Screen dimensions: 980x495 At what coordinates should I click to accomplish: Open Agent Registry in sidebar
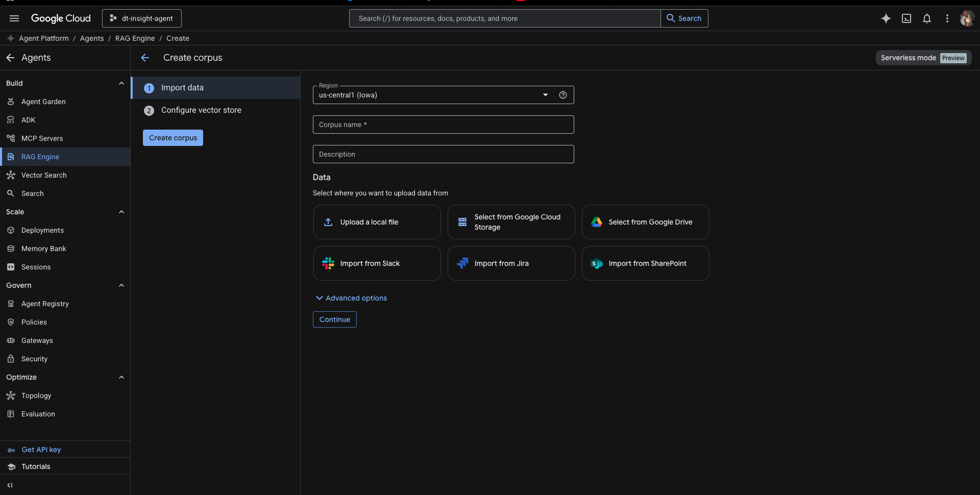click(65, 304)
